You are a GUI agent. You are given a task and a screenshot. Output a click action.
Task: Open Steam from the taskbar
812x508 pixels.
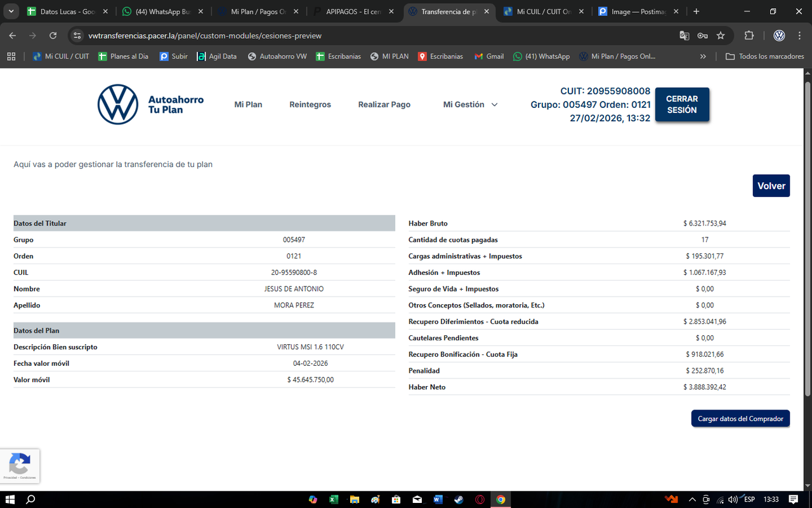(459, 499)
